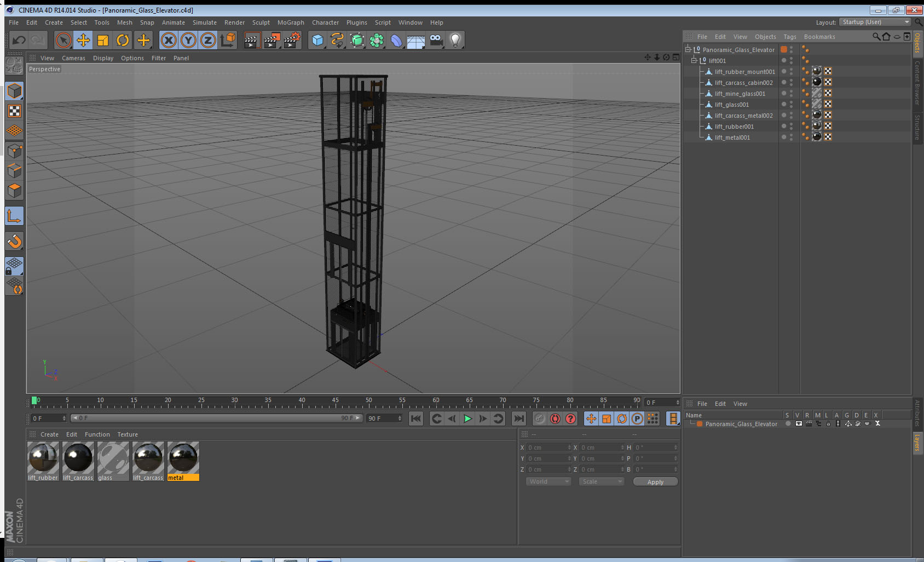924x562 pixels.
Task: Click the orange layer color swatch of Panoramic_Glass_Elevator
Action: (784, 49)
